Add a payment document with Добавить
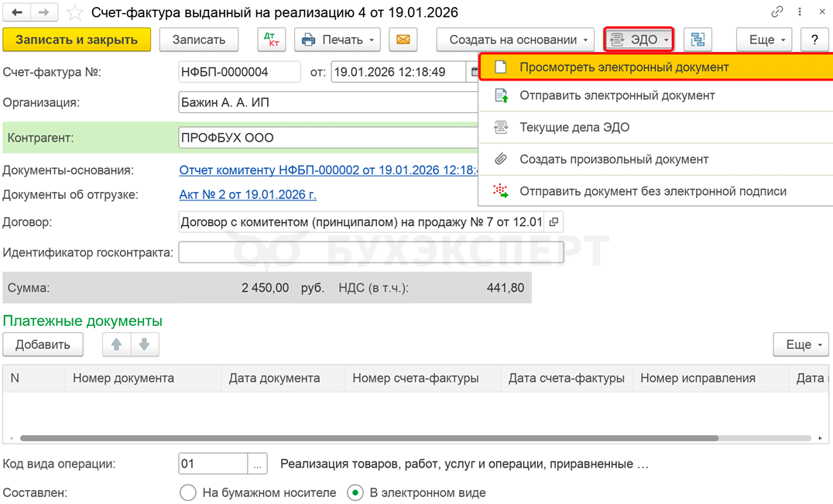The height and width of the screenshot is (504, 833). coord(43,345)
